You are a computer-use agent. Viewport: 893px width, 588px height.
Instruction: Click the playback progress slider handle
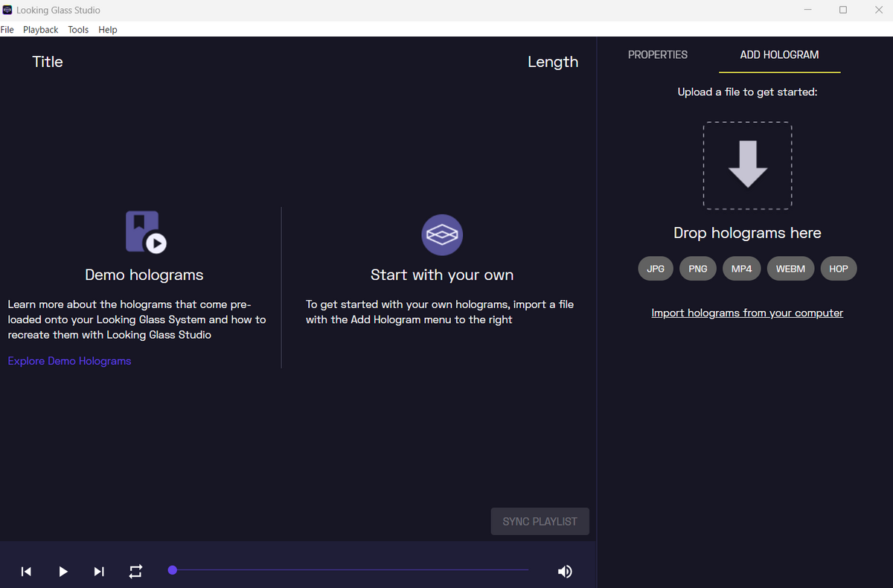coord(173,570)
